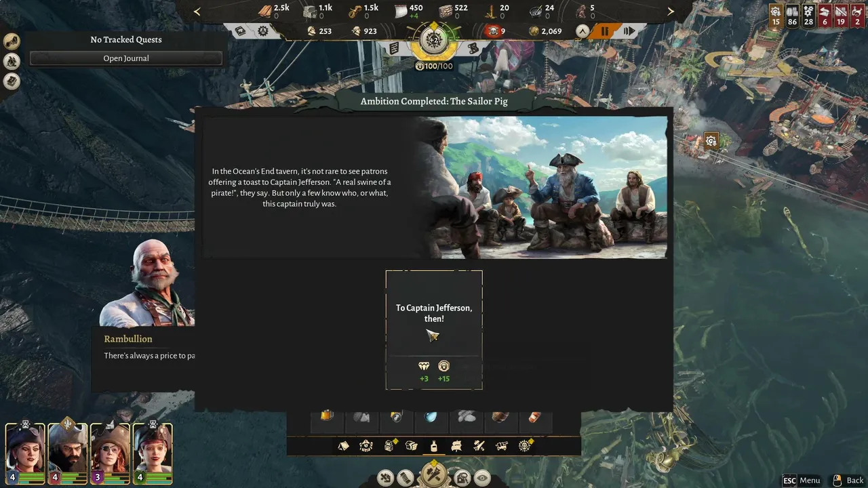
Task: Click the red crossed-barrels badge showing 19
Action: 841,16
